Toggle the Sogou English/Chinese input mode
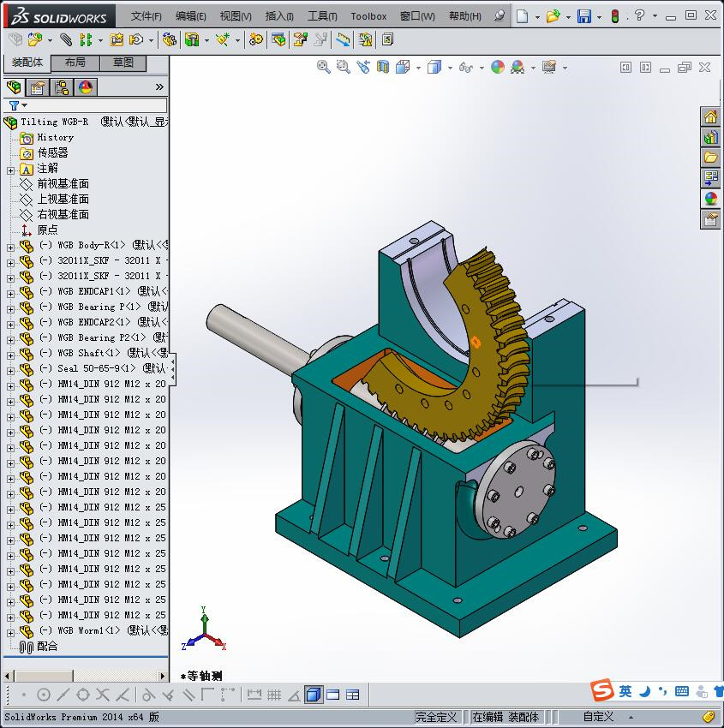This screenshot has height=728, width=724. 625,691
